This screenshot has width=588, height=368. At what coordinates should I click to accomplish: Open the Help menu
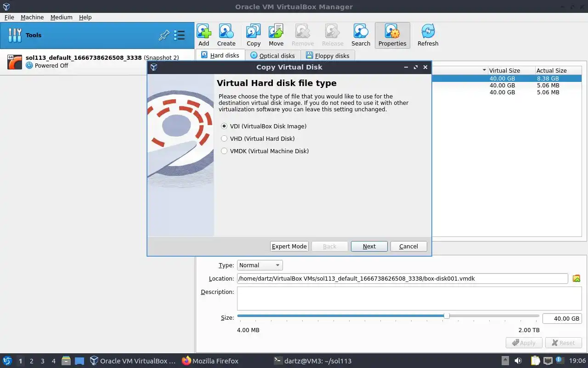click(85, 17)
